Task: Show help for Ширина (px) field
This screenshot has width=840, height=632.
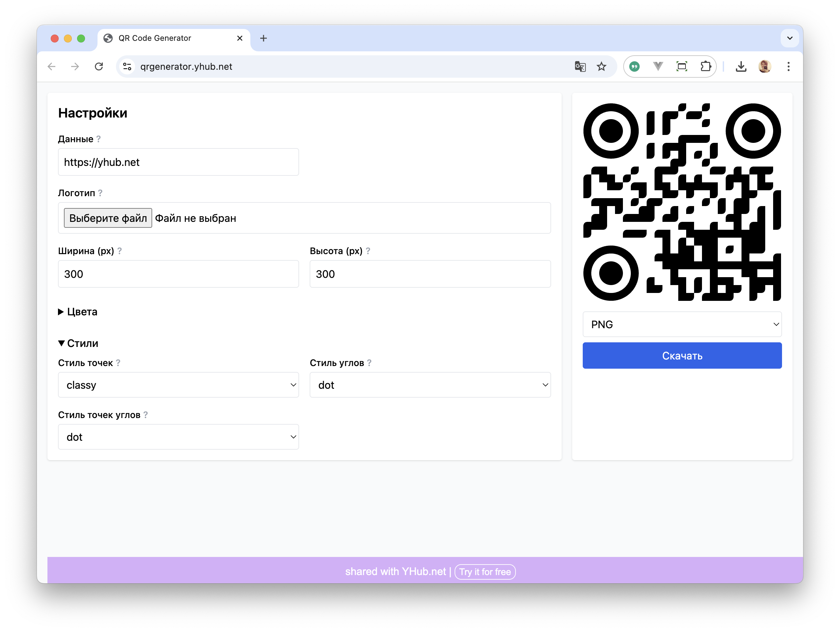Action: coord(119,251)
